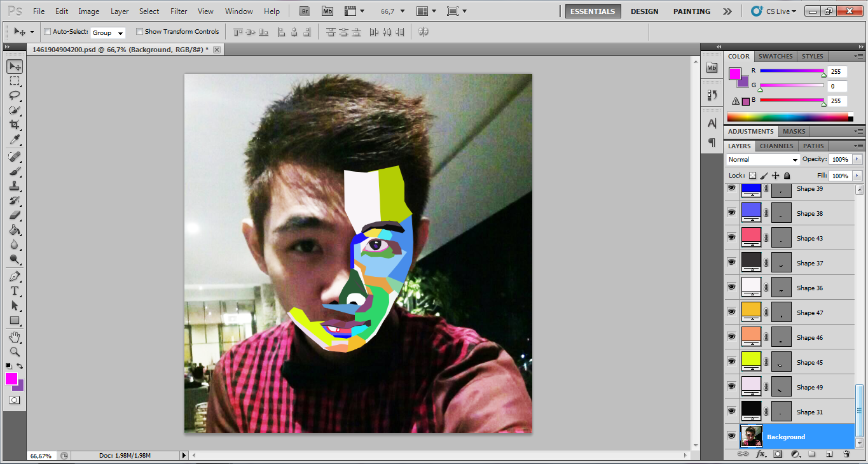Screen dimensions: 868x464
Task: Click the Background layer thumbnail
Action: click(x=751, y=436)
